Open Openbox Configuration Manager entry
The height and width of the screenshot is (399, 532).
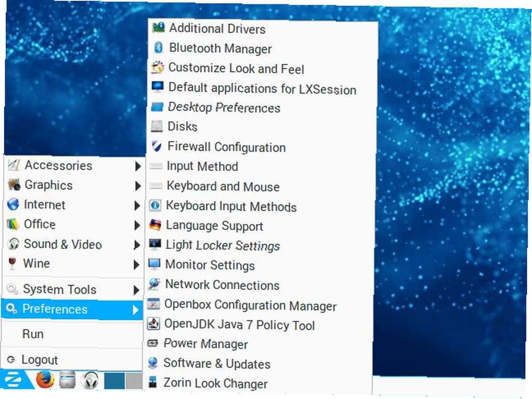(260, 305)
